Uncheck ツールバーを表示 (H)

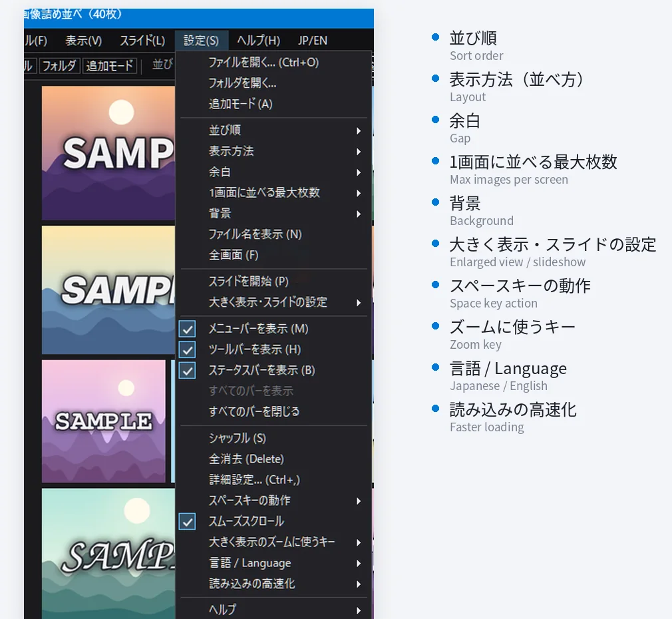273,350
